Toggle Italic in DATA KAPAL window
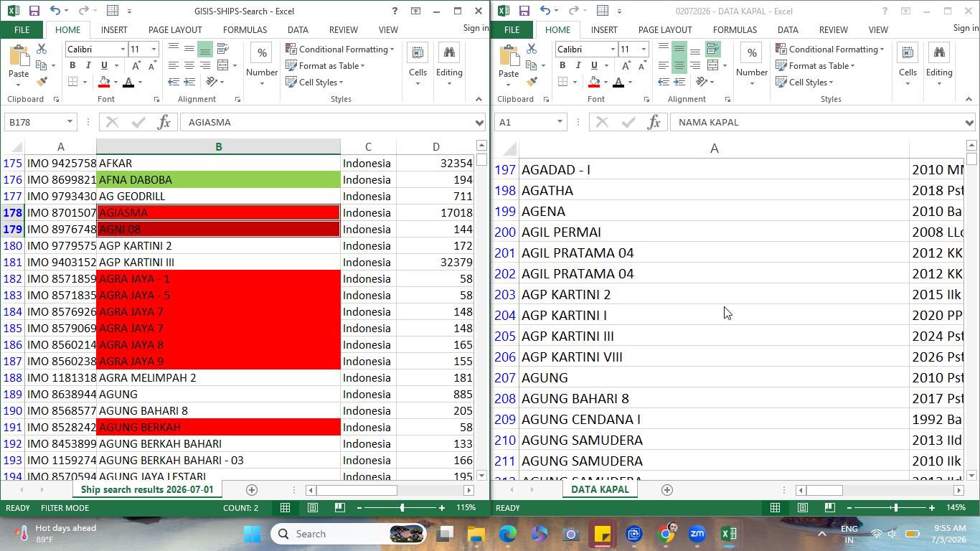 tap(578, 65)
